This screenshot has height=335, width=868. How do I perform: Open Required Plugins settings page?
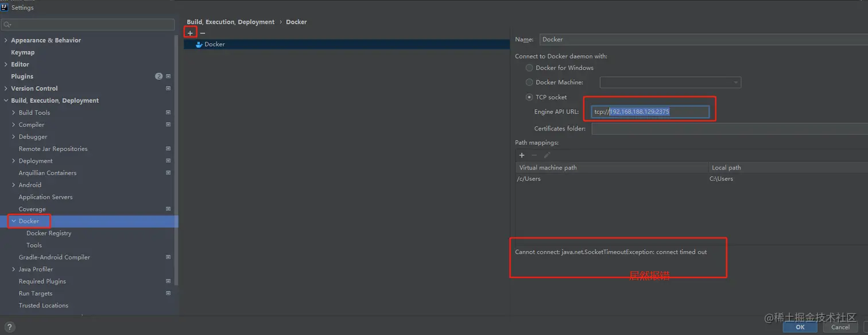tap(42, 282)
